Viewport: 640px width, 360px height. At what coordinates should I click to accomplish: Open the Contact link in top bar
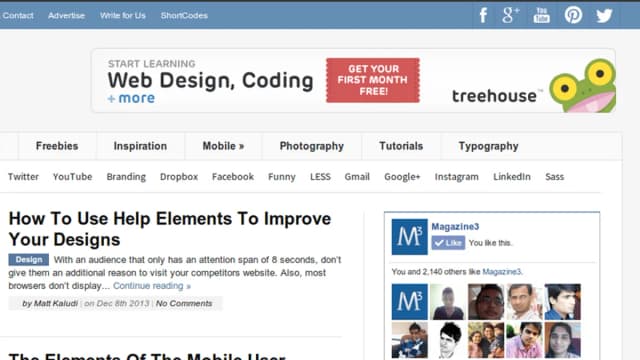(18, 16)
